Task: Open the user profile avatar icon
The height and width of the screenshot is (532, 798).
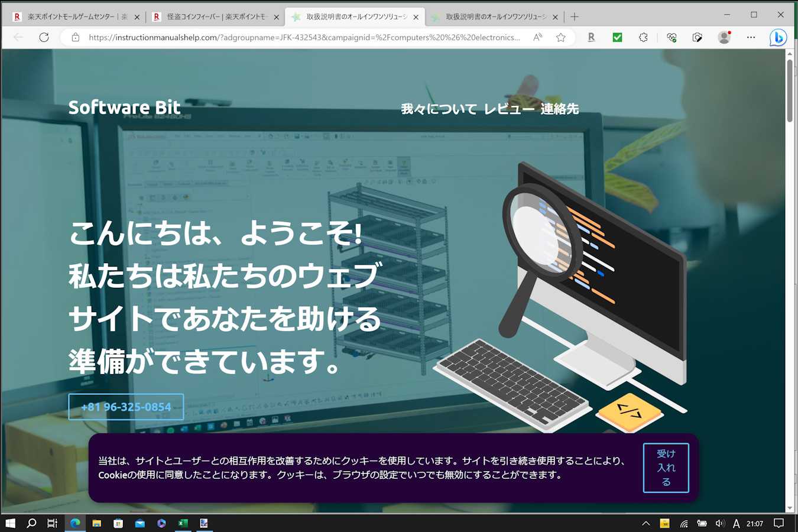Action: point(724,37)
